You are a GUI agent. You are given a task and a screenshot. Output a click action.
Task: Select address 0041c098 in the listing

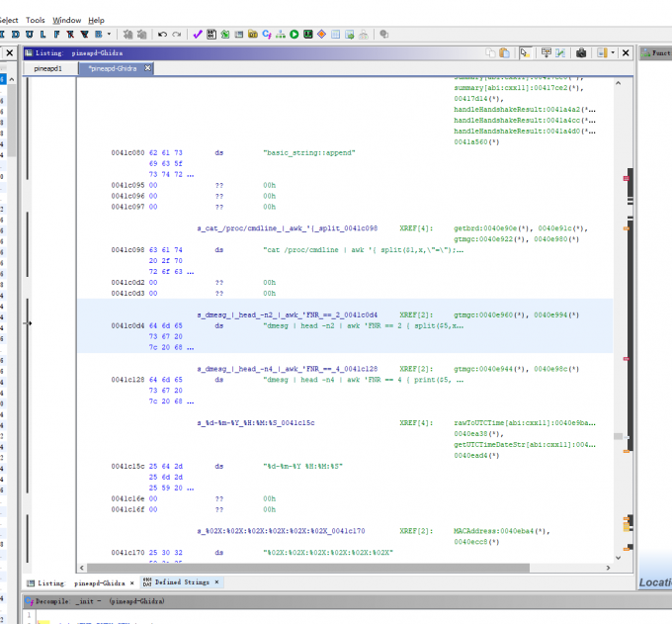click(x=127, y=249)
